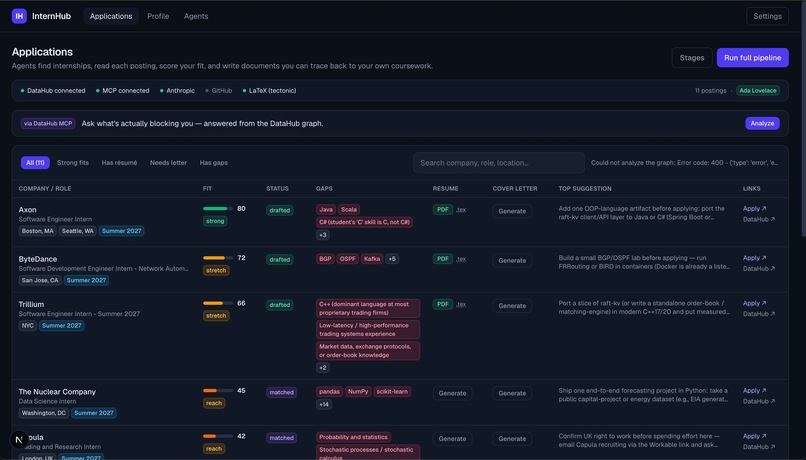Screen dimensions: 806x460
Task: Click the Ada Lovelace badge
Action: coord(758,90)
